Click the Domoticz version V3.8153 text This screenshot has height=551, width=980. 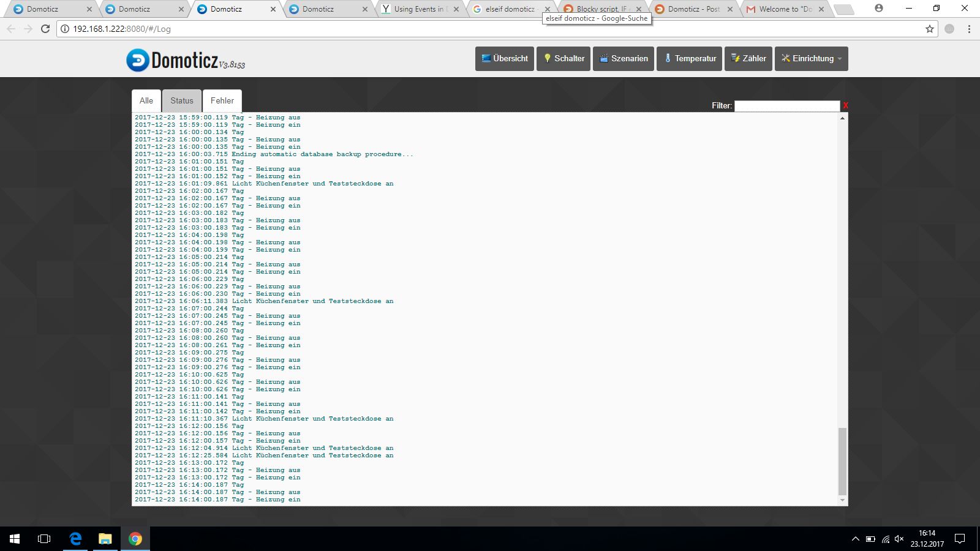232,65
